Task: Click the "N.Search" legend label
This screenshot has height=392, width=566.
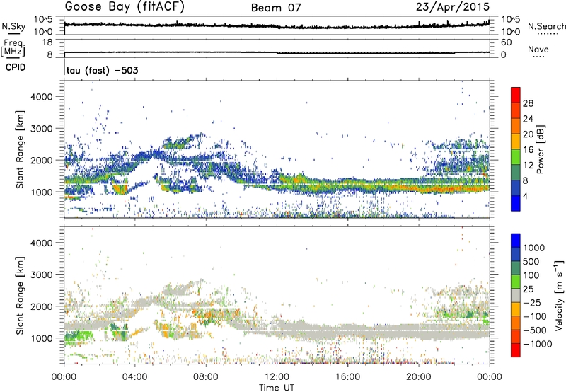Action: click(x=546, y=26)
